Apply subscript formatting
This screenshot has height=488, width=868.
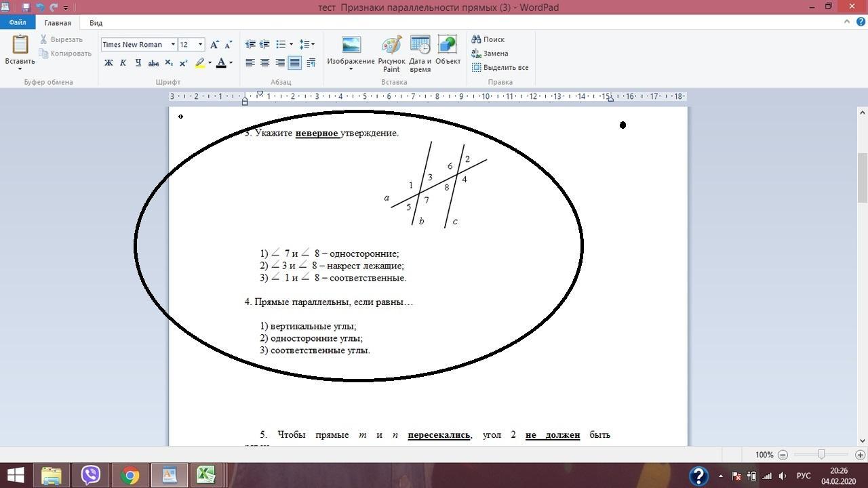click(x=169, y=63)
